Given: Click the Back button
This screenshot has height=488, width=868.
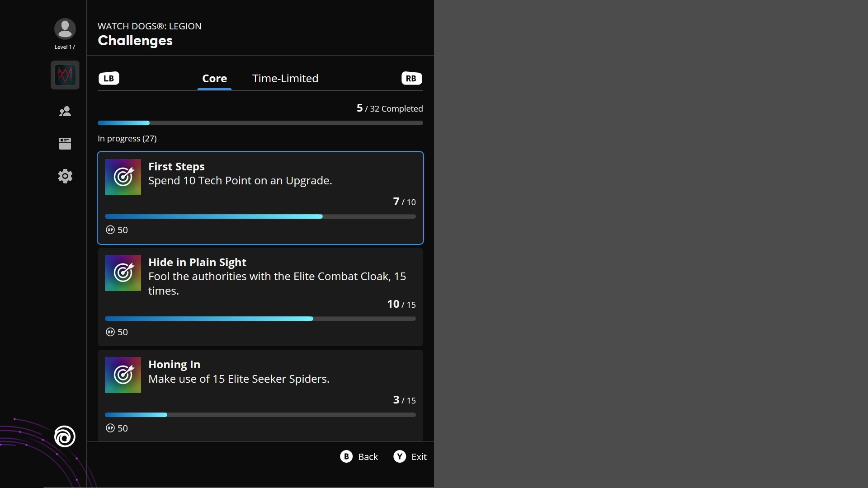Looking at the screenshot, I should [x=359, y=457].
